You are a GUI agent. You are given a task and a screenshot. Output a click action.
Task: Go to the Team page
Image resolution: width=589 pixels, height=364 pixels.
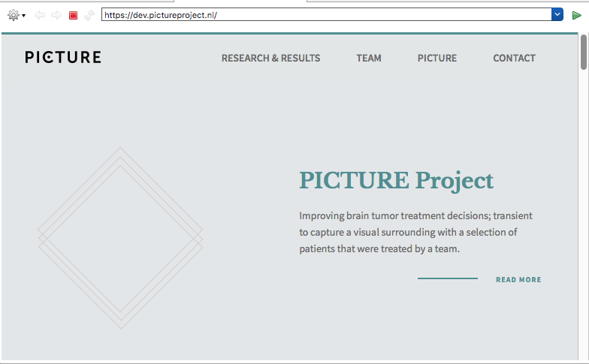click(369, 58)
